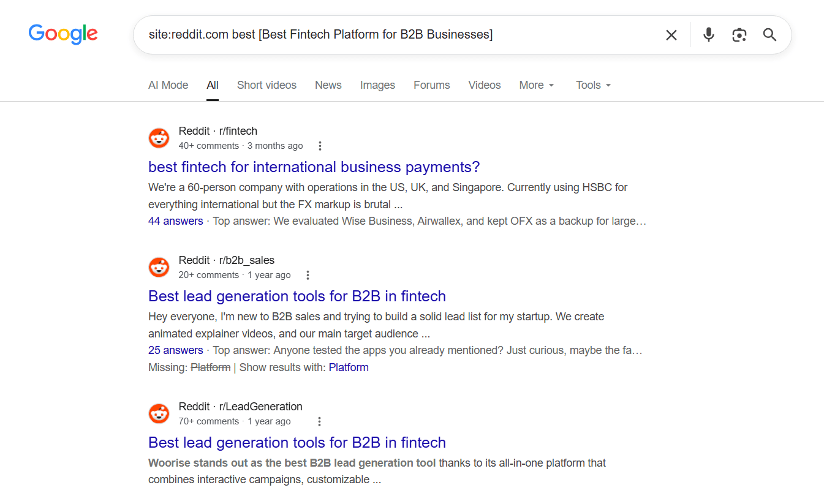The image size is (824, 504).
Task: Click Reddit favicon of r/fintech result
Action: (x=159, y=138)
